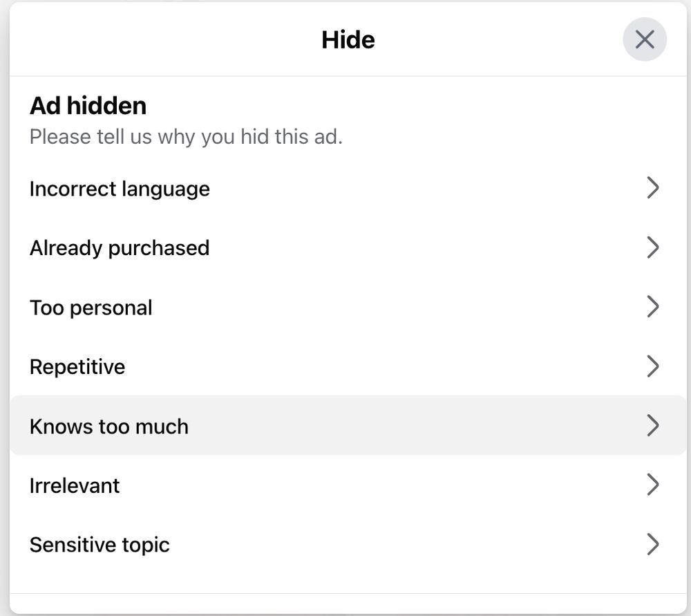Click the Ad hidden heading

pyautogui.click(x=88, y=105)
